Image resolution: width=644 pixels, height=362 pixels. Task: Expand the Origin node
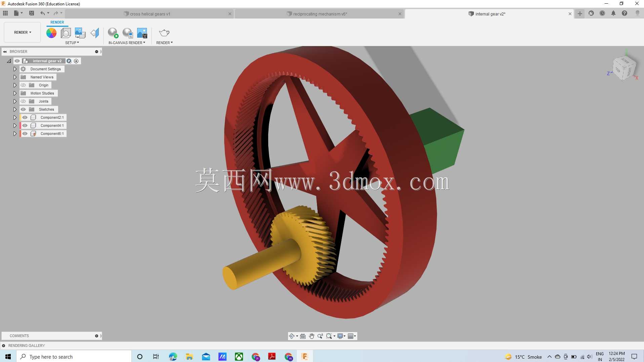[x=15, y=85]
